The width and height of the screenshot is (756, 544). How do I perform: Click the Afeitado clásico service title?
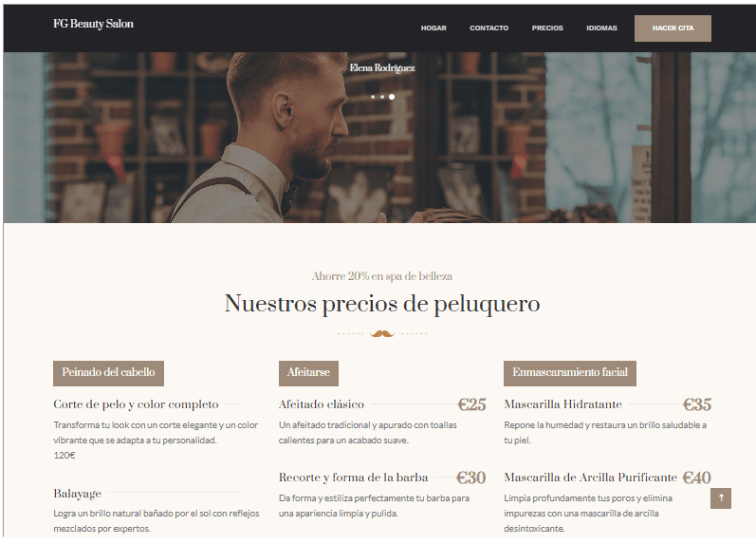pos(322,404)
